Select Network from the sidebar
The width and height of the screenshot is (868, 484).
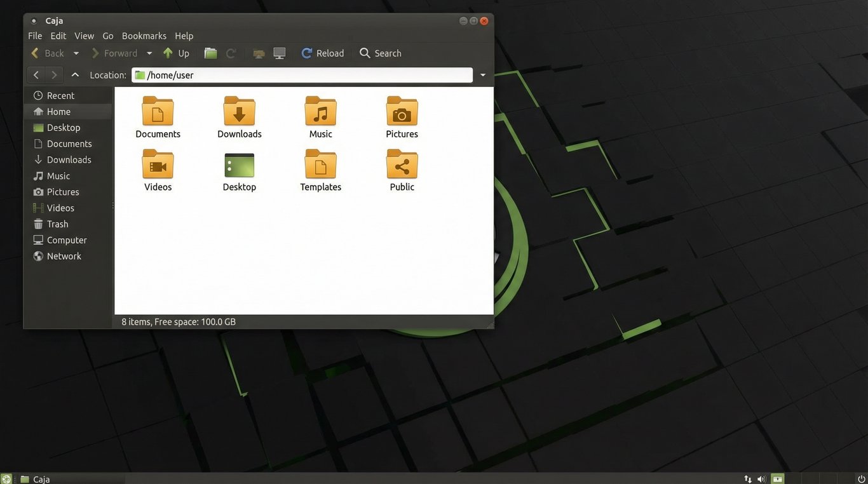(x=64, y=256)
